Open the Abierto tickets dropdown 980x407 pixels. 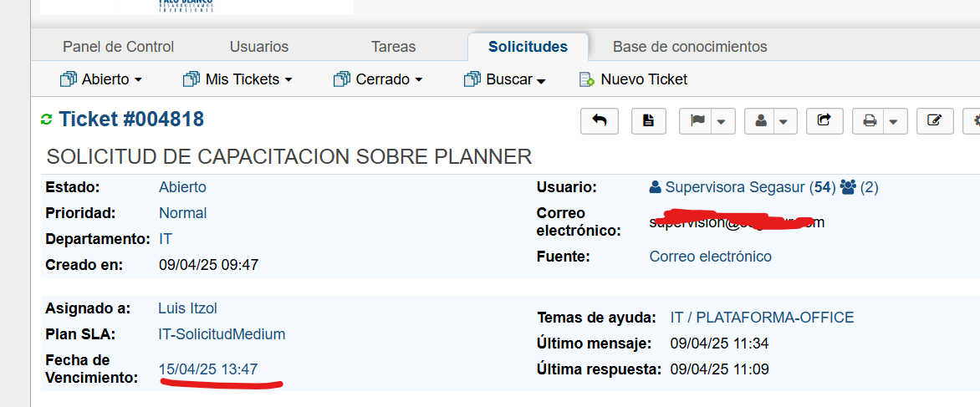tap(101, 79)
